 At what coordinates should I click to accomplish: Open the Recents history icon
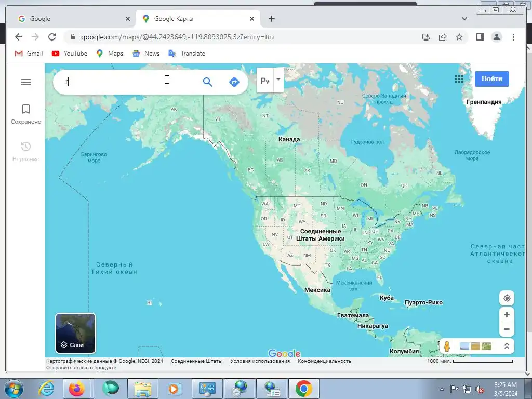click(x=26, y=147)
